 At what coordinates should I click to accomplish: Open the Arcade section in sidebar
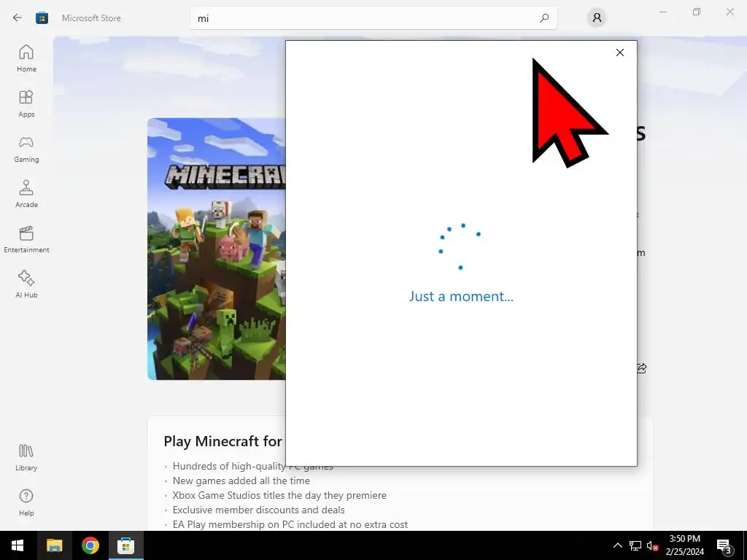tap(26, 194)
